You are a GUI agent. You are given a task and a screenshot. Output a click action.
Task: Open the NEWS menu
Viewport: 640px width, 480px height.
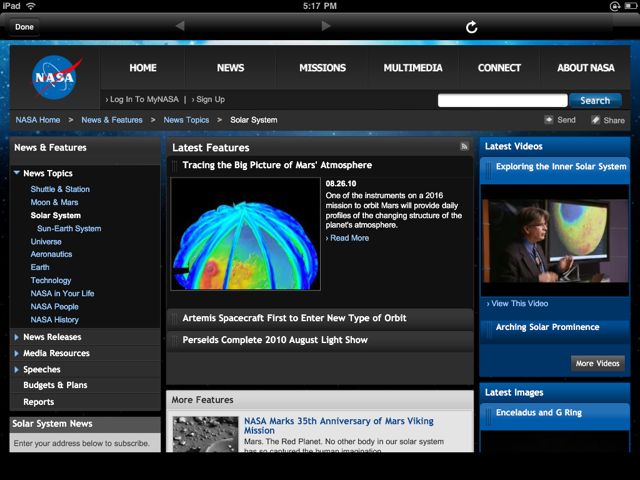[230, 68]
